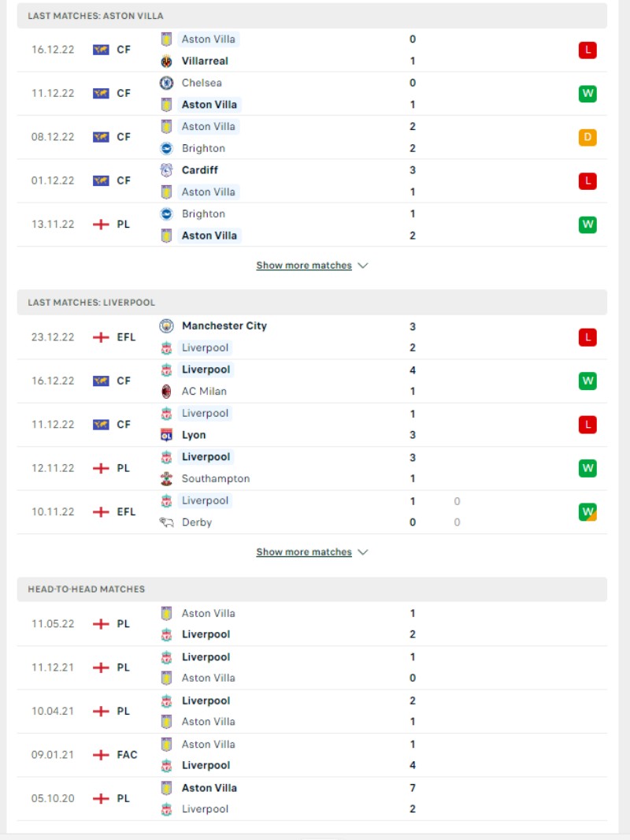Open the Manchester City team link

(x=224, y=325)
